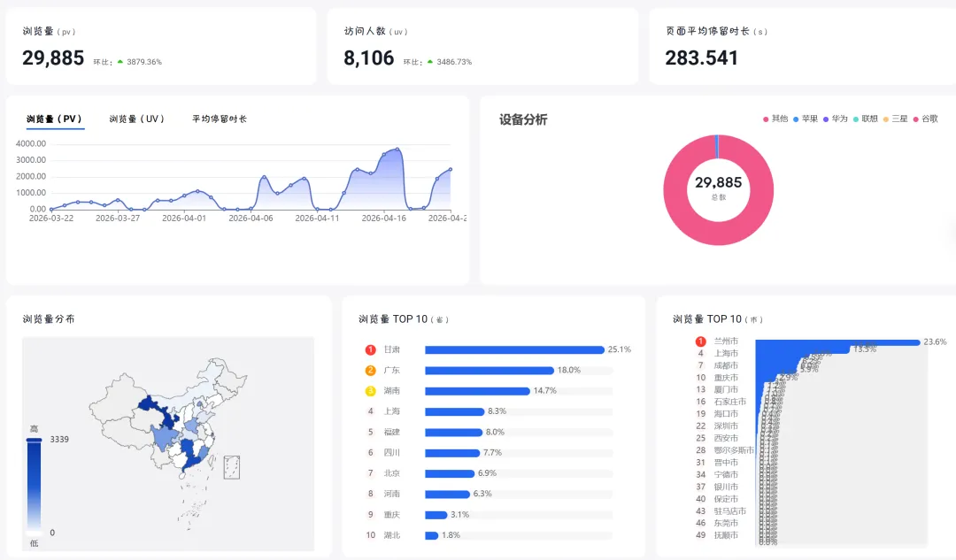This screenshot has height=560, width=956.
Task: Toggle the 谷歌 device legend item
Action: 925,119
